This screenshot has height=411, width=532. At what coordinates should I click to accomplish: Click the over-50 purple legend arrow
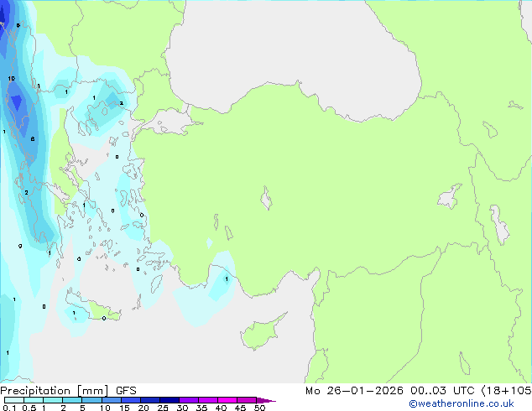(266, 400)
